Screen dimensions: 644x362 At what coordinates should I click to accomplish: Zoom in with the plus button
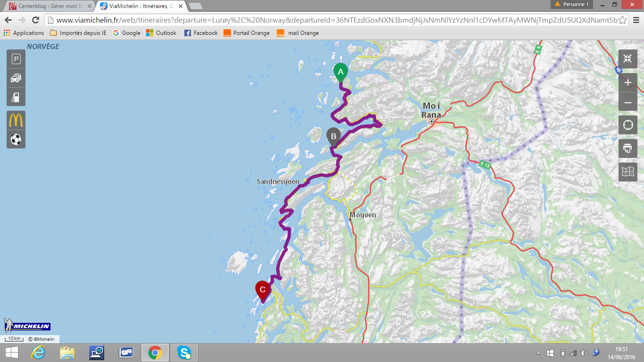(627, 83)
